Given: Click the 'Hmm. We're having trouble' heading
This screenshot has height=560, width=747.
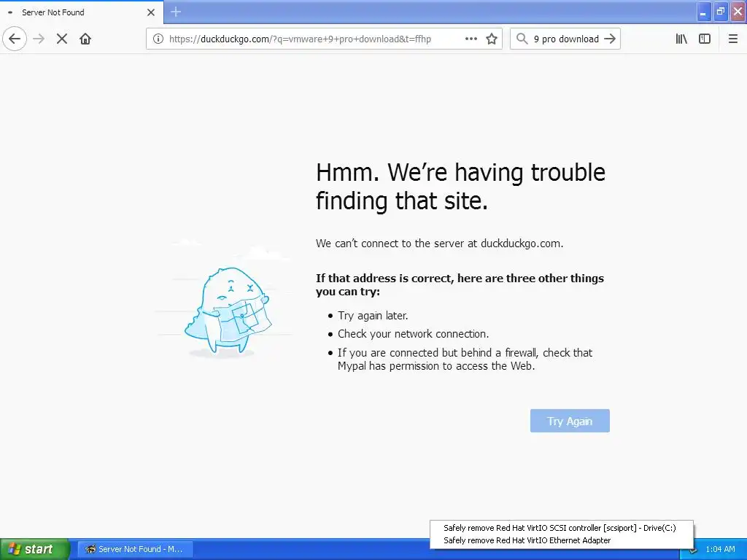Looking at the screenshot, I should click(461, 186).
